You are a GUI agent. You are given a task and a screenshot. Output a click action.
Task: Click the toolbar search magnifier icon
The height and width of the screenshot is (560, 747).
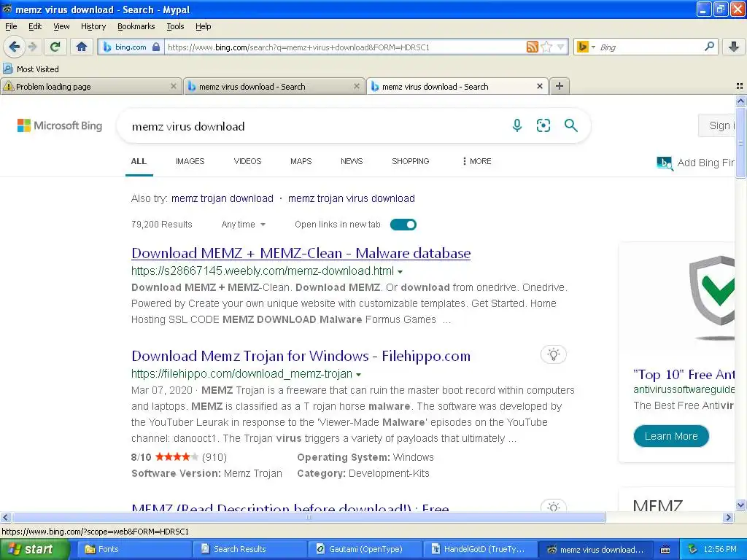[x=709, y=47]
